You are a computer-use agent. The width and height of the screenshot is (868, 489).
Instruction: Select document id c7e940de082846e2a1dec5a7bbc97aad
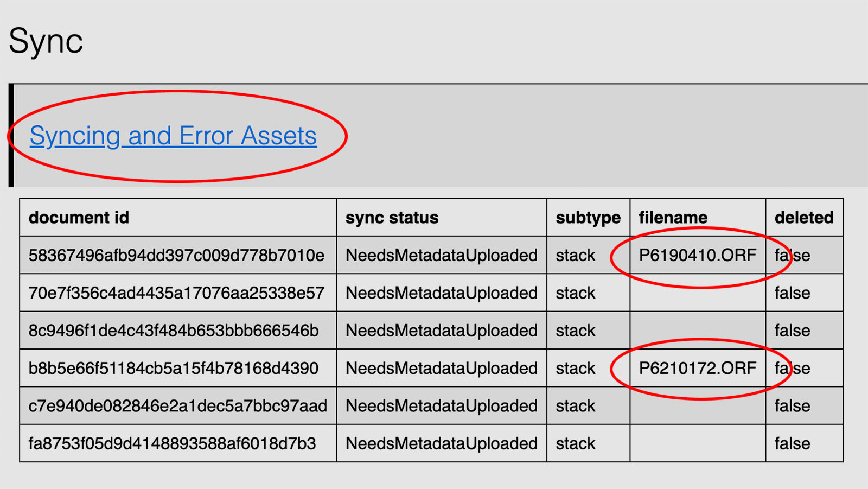[177, 406]
